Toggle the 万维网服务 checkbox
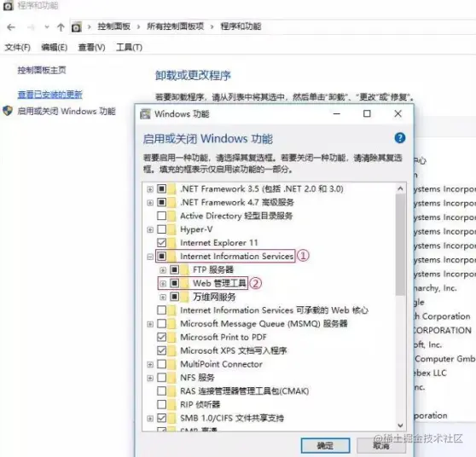The image size is (476, 457). point(174,297)
